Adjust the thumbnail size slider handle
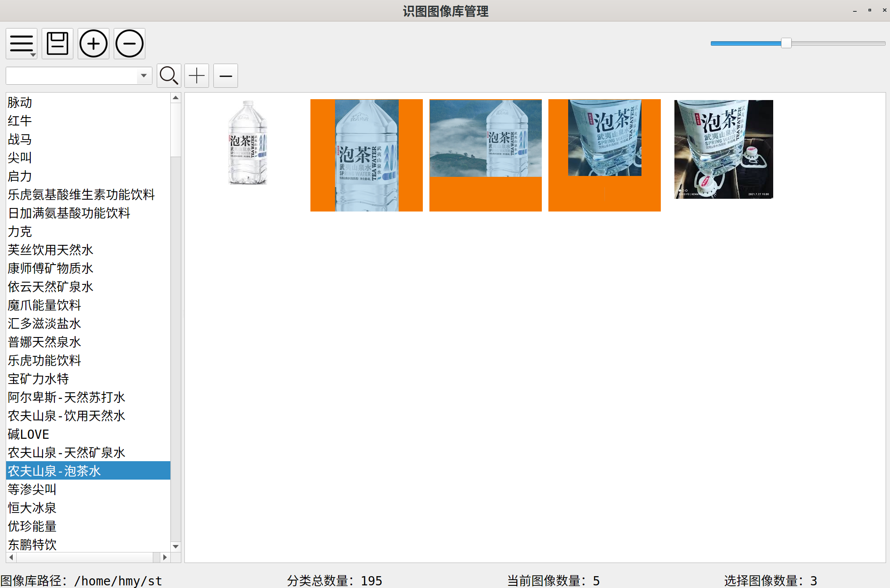This screenshot has width=890, height=588. (x=786, y=43)
